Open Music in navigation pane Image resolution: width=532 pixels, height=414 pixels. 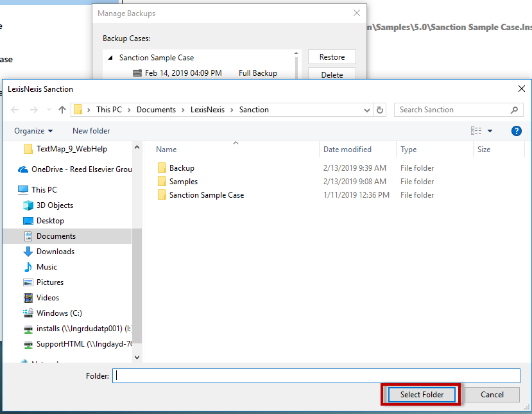click(x=46, y=267)
